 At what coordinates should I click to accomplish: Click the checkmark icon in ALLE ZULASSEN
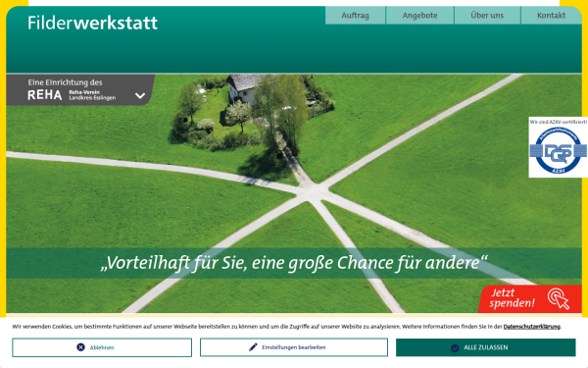pyautogui.click(x=455, y=347)
